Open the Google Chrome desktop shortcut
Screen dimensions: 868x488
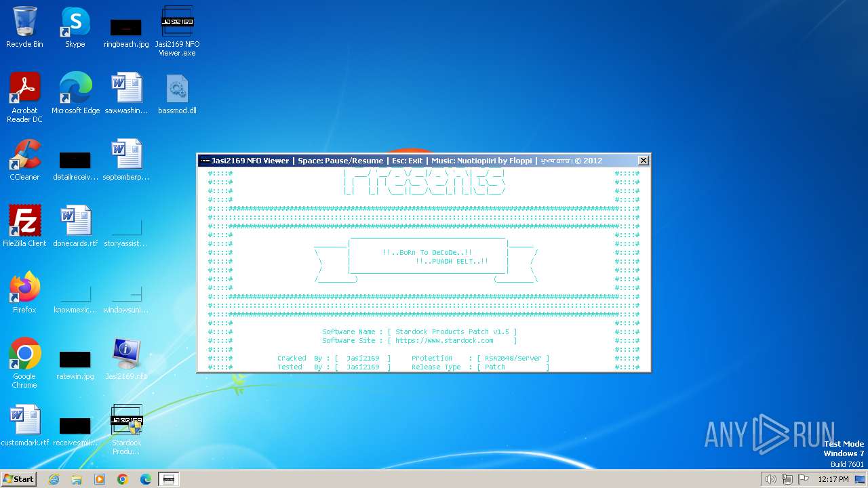(x=24, y=363)
